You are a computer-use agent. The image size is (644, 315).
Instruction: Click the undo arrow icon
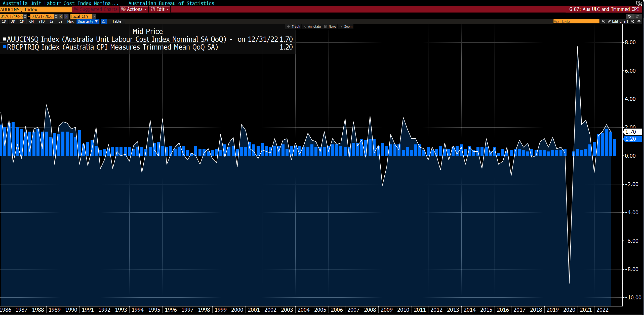pyautogui.click(x=629, y=16)
